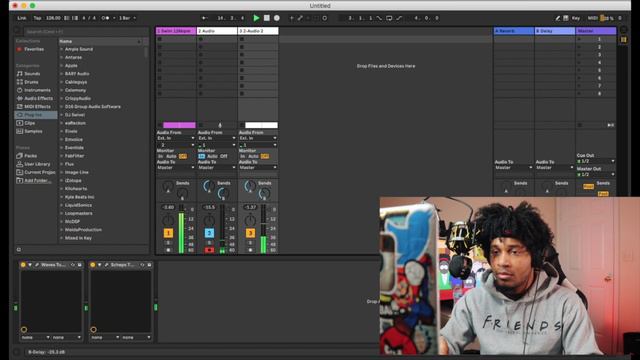Open track 1 Audio From Ext. In dropdown
Viewport: 640px width, 360px height.
176,138
